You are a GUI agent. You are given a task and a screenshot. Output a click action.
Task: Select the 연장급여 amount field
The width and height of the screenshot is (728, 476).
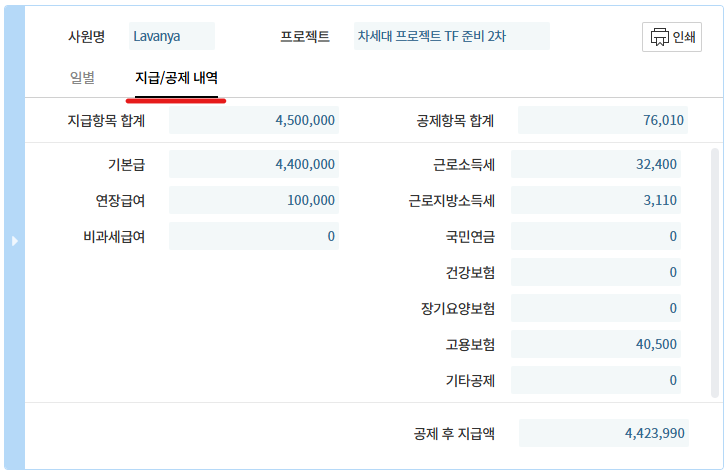pyautogui.click(x=254, y=200)
